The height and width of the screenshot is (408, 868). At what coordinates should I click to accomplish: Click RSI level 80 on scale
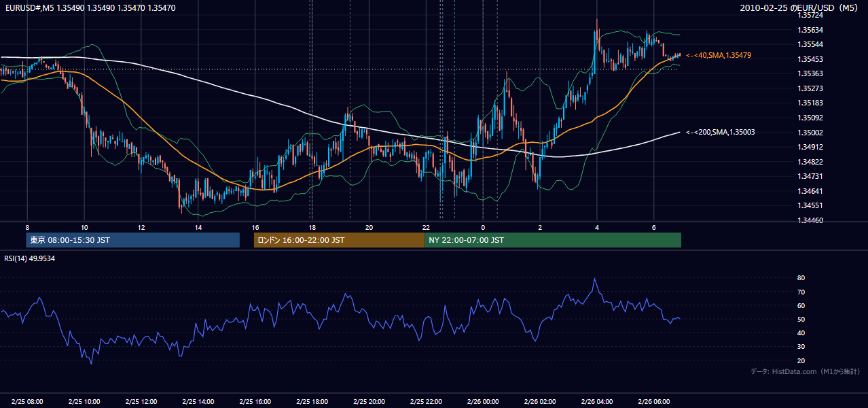pos(801,278)
